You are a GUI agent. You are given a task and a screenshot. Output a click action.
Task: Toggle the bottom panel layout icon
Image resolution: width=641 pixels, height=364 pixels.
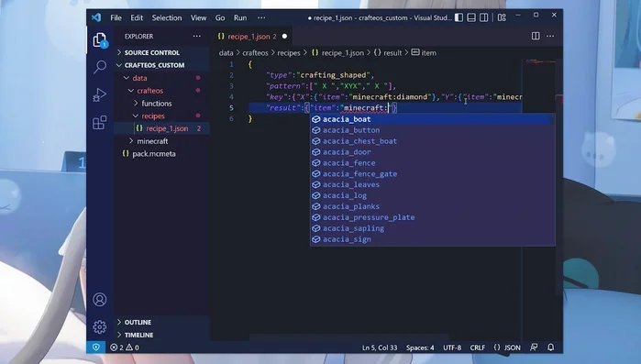[471, 17]
